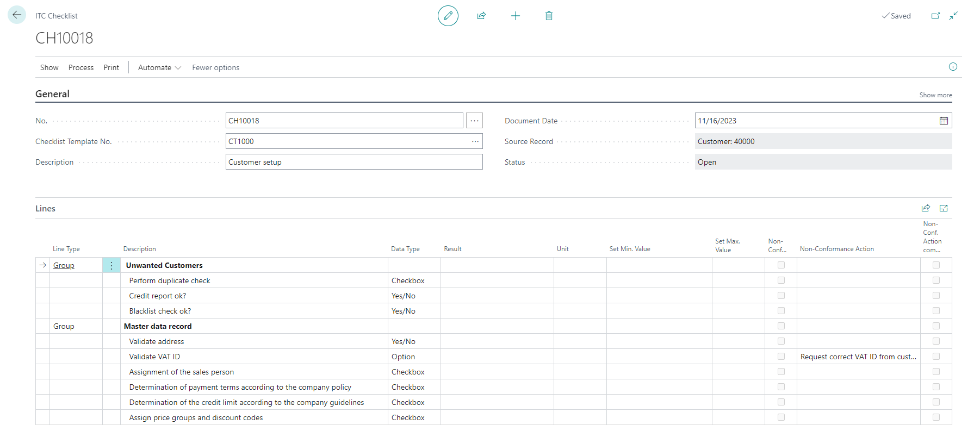The image size is (980, 437).
Task: Toggle Non-Conf checkbox for Validate VAT ID
Action: [781, 357]
